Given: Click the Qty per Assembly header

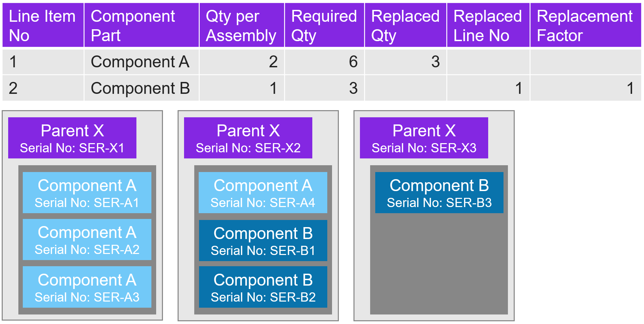Looking at the screenshot, I should coord(242,25).
